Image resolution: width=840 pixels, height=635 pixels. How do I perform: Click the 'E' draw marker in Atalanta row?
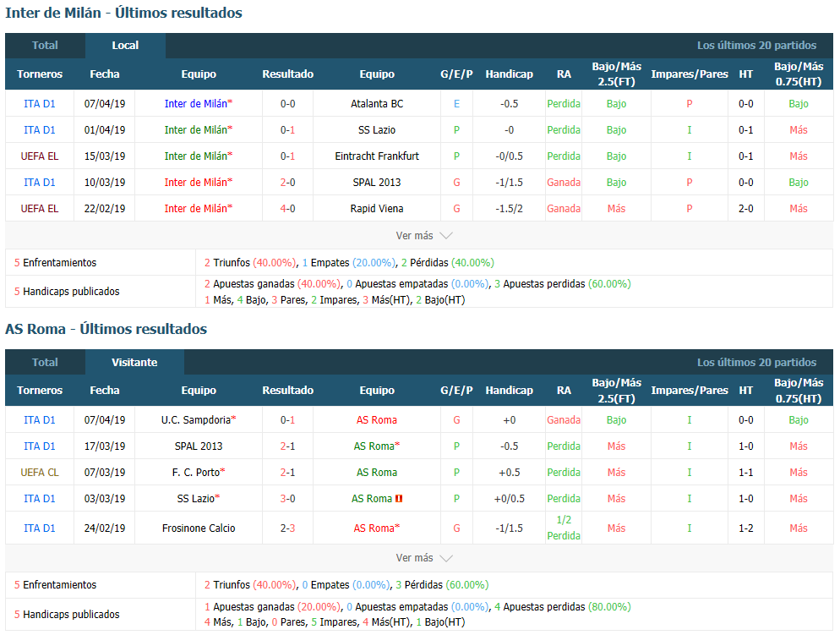tap(456, 104)
